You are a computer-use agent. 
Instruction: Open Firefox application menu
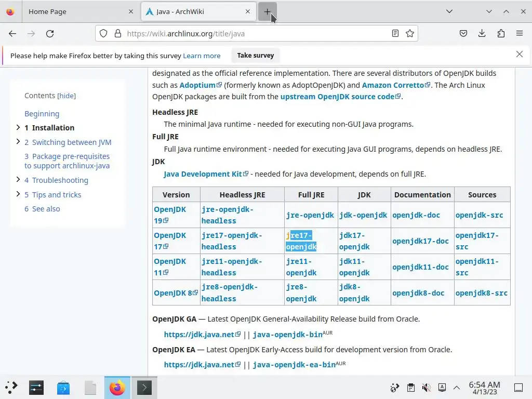[520, 34]
